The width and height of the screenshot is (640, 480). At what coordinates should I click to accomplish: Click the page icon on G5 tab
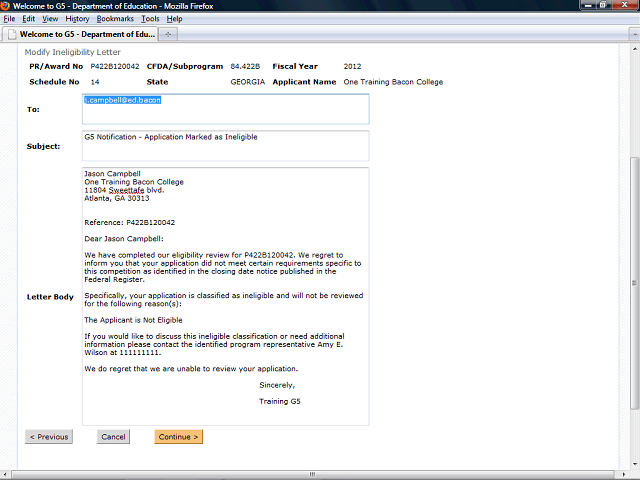pos(12,34)
